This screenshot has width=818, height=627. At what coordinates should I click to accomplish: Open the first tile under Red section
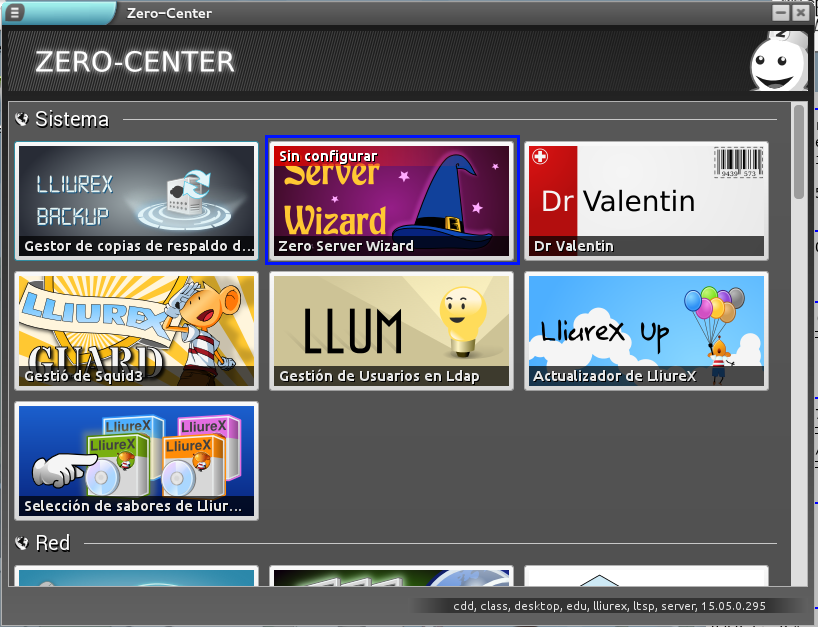pyautogui.click(x=137, y=576)
